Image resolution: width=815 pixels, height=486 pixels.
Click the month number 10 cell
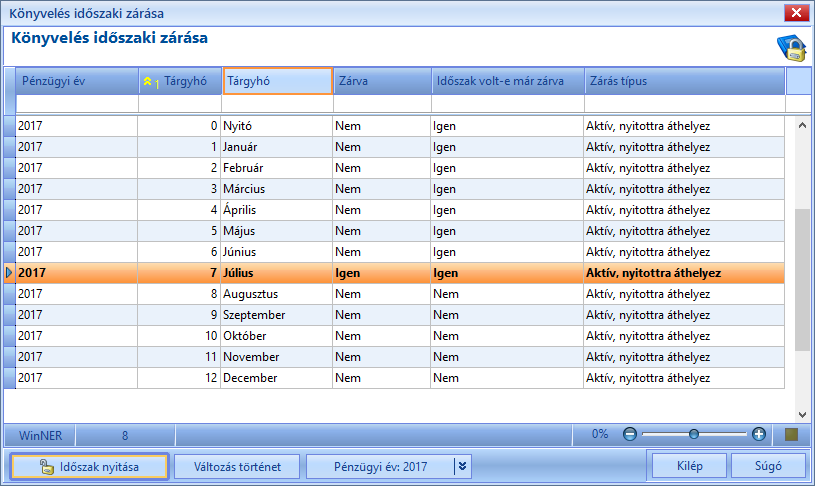point(179,336)
